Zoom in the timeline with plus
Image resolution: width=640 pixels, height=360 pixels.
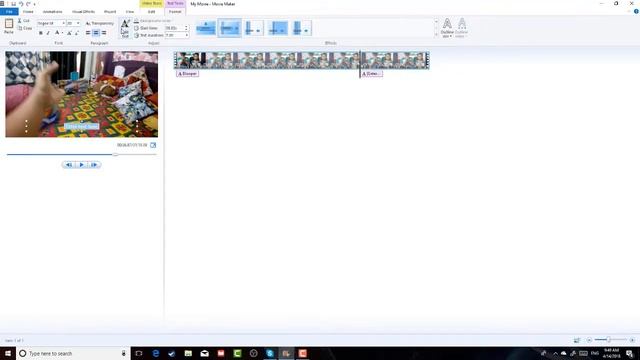(632, 340)
